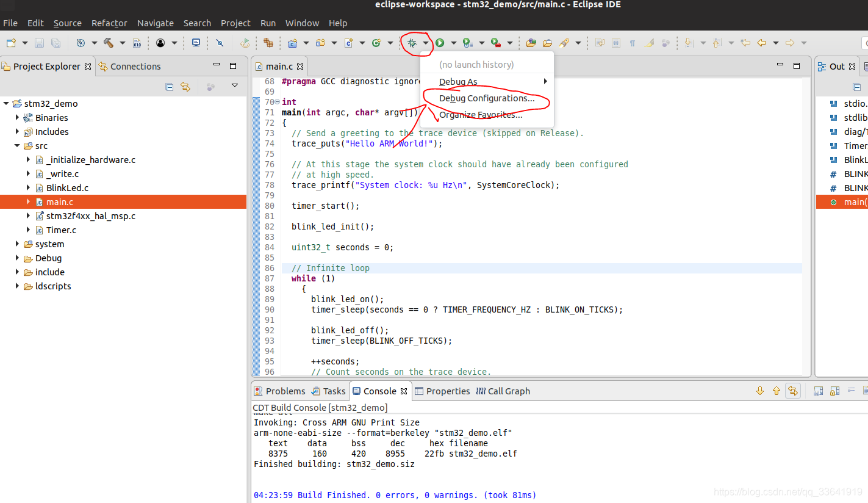868x503 pixels.
Task: Switch to the Call Graph tab
Action: pyautogui.click(x=503, y=391)
